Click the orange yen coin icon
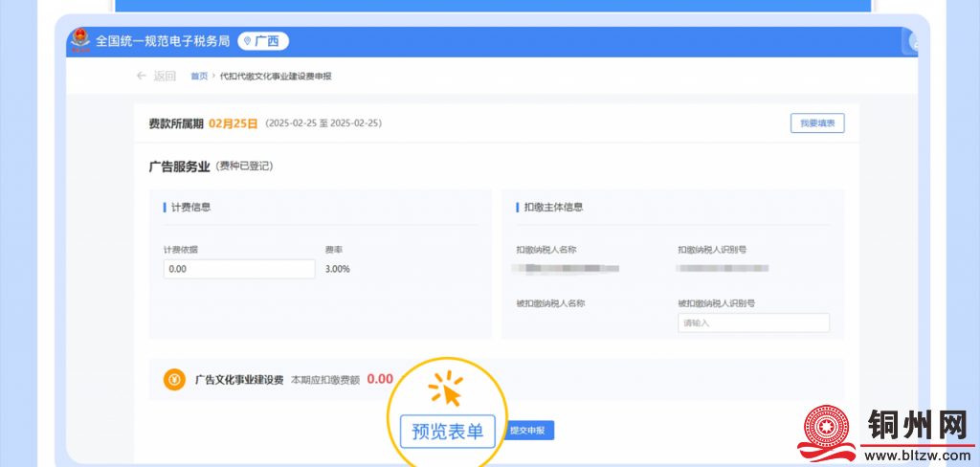Viewport: 980px width, 467px height. (x=174, y=380)
